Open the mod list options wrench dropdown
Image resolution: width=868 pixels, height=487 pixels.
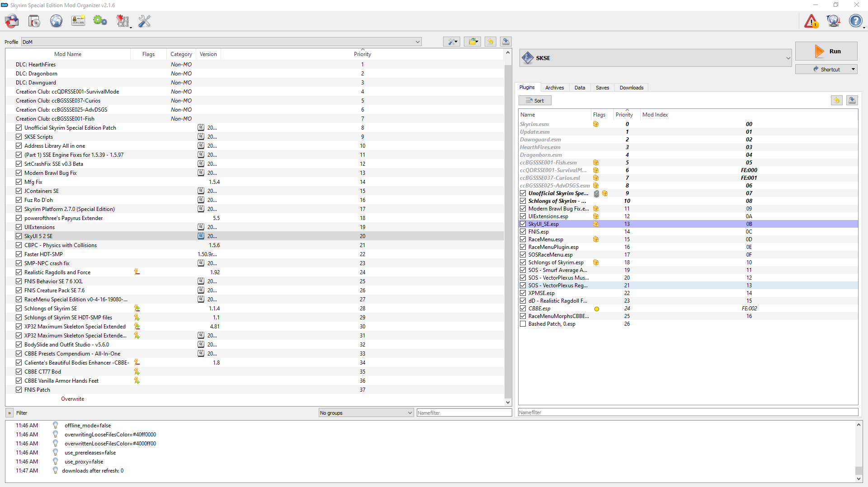[x=452, y=42]
